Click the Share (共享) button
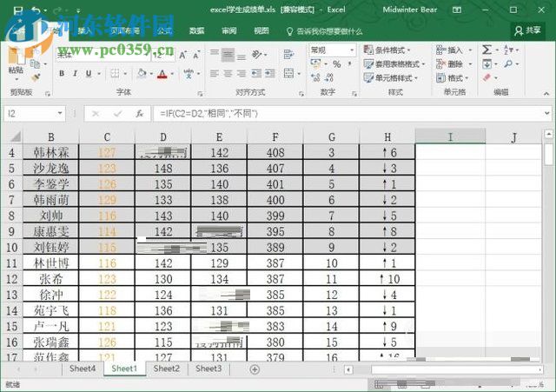The image size is (556, 392). click(x=528, y=31)
